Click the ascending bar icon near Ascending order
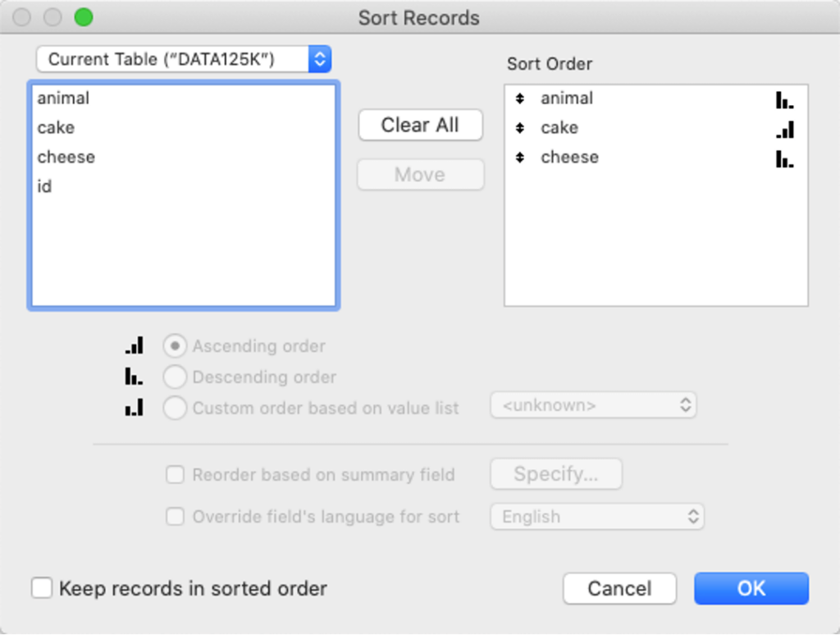The image size is (840, 635). pos(134,345)
